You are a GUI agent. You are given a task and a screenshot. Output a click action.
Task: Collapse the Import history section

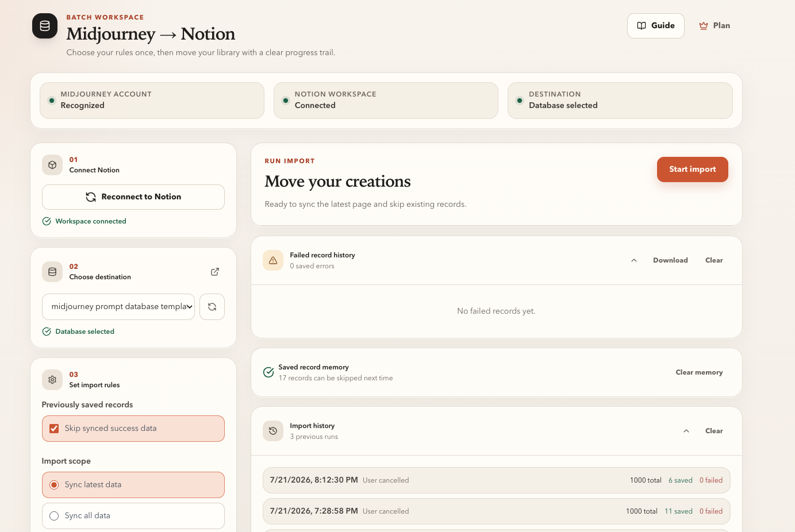686,431
